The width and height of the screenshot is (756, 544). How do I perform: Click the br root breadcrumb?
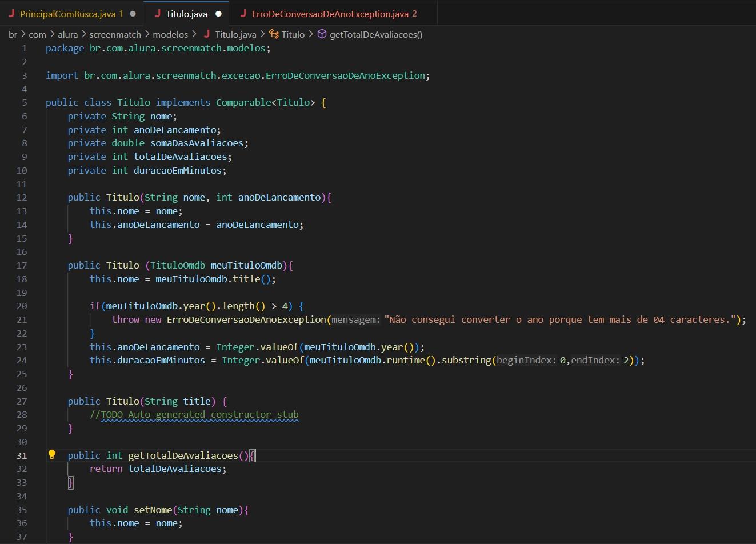click(13, 34)
